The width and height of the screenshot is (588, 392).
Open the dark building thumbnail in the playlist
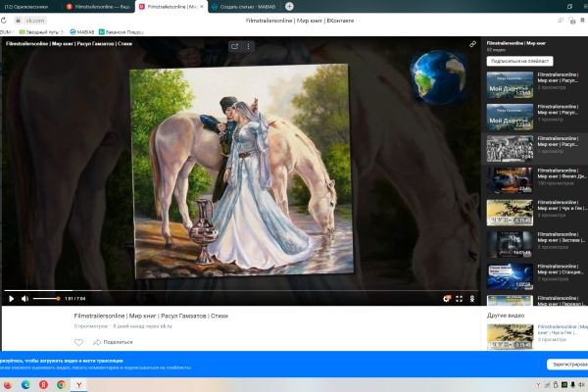click(x=510, y=245)
